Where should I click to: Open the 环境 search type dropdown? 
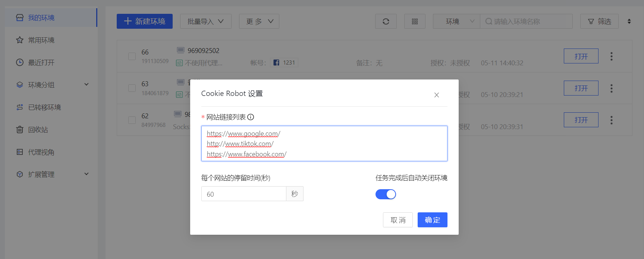(x=456, y=21)
